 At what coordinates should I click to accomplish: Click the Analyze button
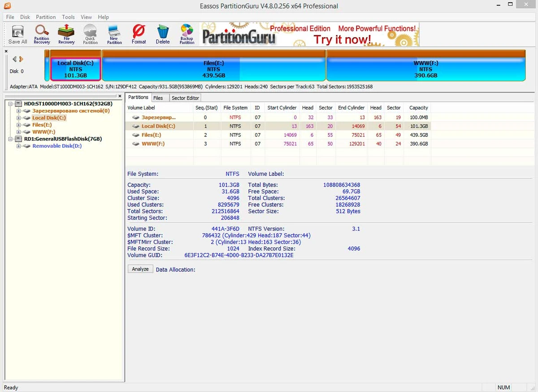[140, 269]
